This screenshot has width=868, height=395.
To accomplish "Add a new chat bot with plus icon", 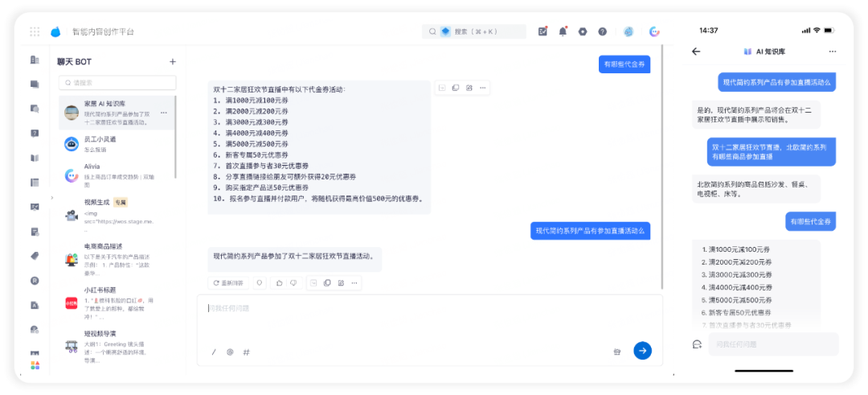I will (172, 61).
